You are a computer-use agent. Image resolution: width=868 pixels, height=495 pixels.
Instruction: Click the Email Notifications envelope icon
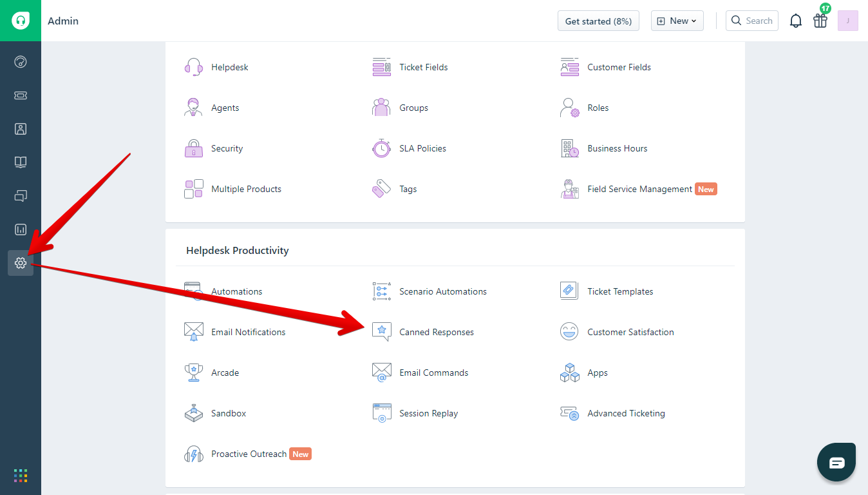(194, 332)
